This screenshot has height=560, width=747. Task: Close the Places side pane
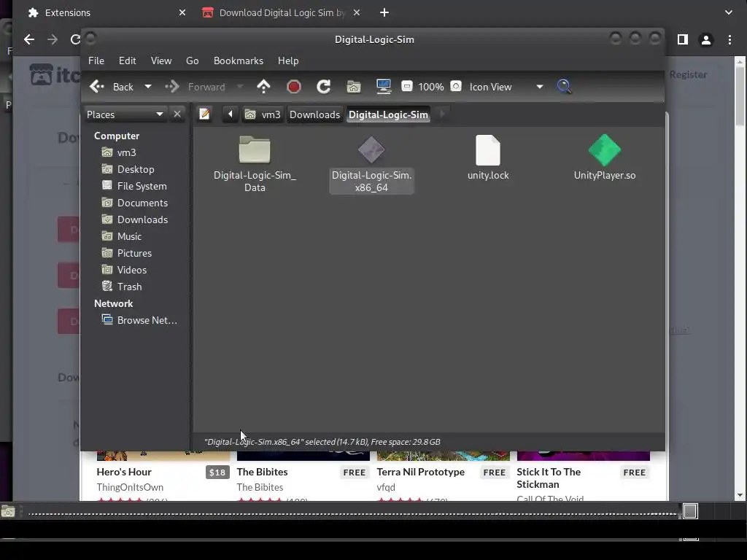(x=177, y=114)
